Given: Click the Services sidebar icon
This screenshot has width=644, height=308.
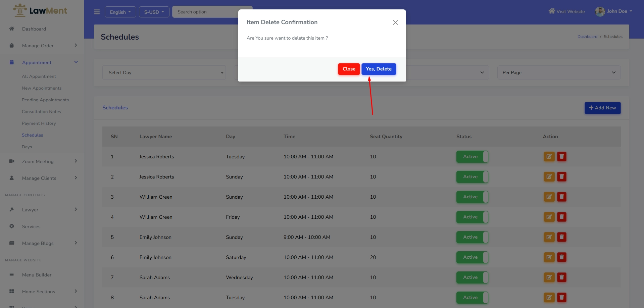Looking at the screenshot, I should click(12, 226).
